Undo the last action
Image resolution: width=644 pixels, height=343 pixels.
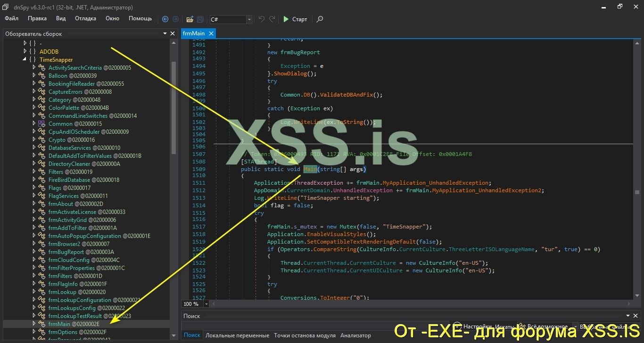[262, 19]
